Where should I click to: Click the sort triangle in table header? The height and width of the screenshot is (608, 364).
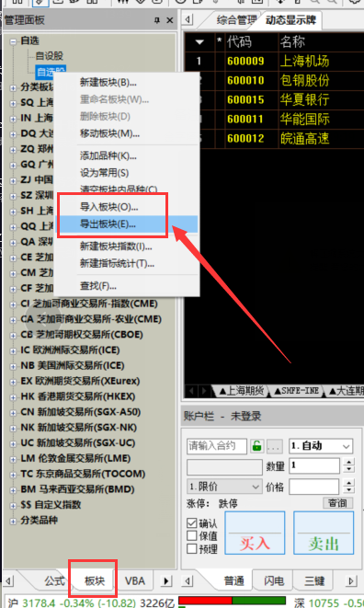click(x=199, y=42)
